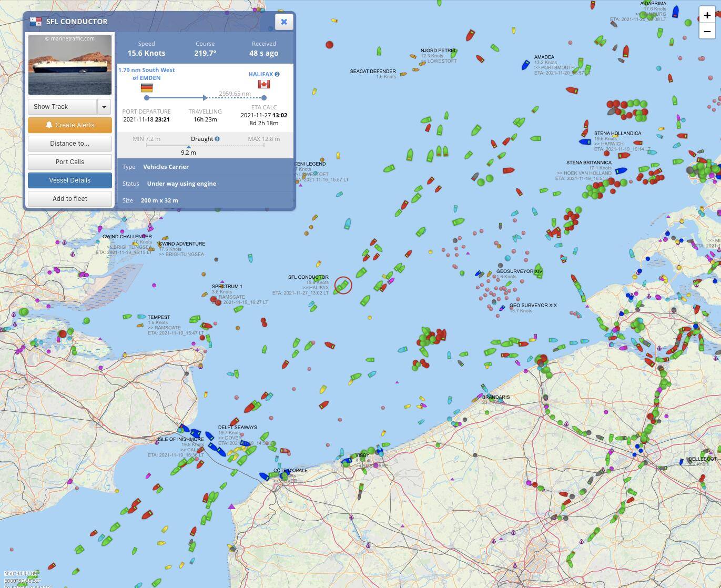The height and width of the screenshot is (588, 721).
Task: Click the Under way using engine status
Action: point(181,184)
